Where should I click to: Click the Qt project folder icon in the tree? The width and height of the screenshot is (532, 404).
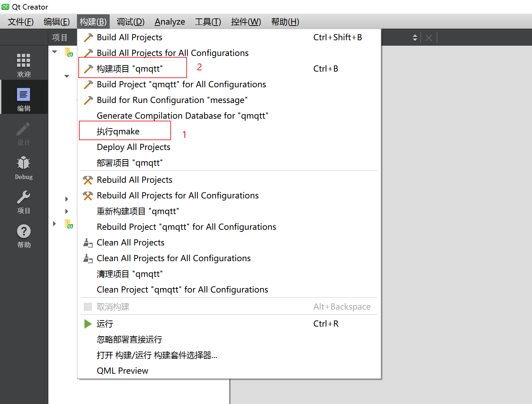[x=69, y=52]
